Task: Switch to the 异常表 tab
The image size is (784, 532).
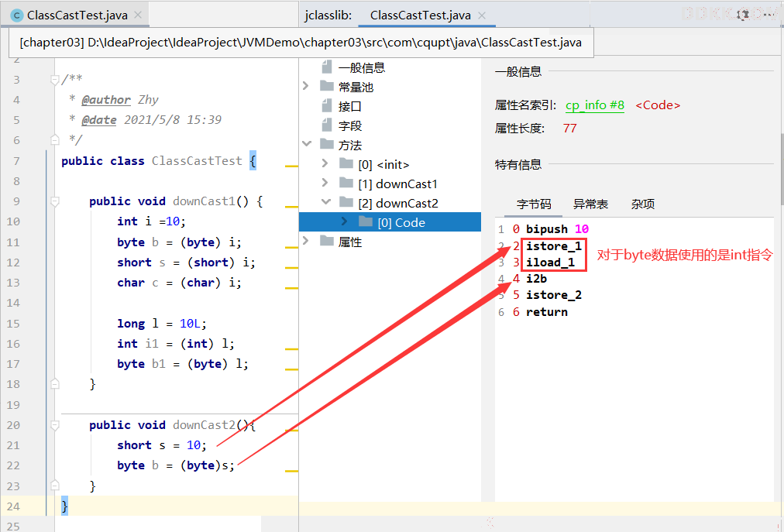Action: pyautogui.click(x=590, y=204)
